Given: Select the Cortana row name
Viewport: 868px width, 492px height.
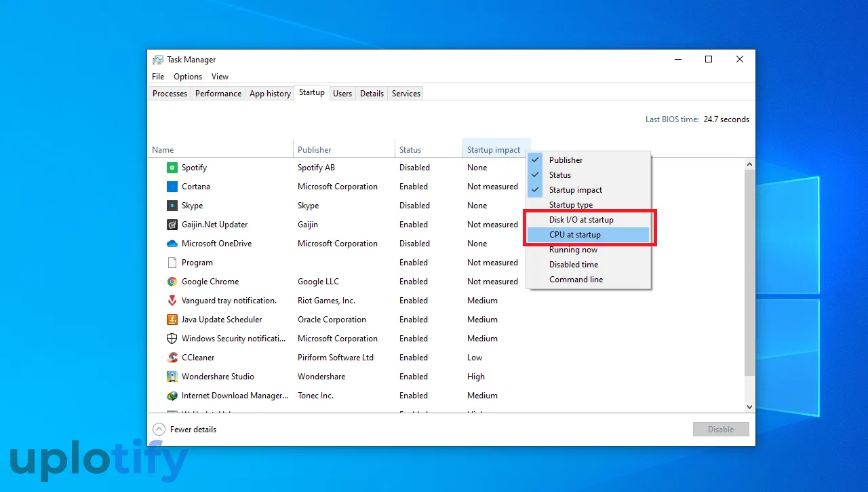Looking at the screenshot, I should [x=196, y=187].
